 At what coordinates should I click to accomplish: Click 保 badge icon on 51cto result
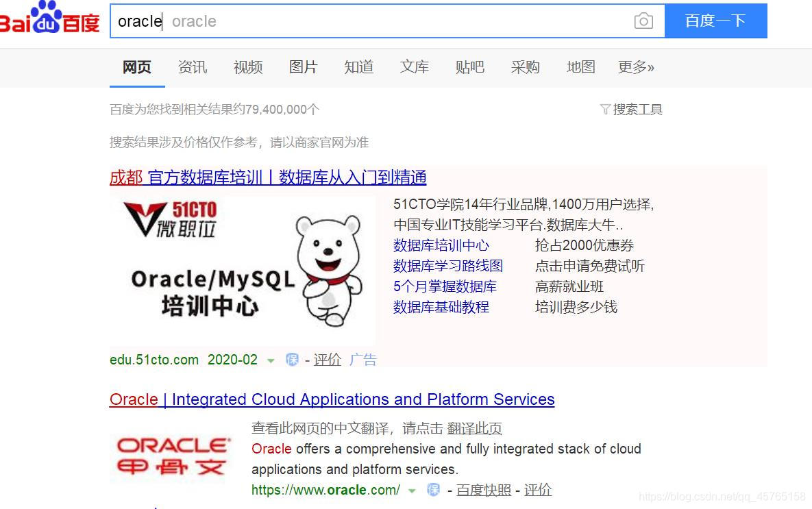[292, 360]
